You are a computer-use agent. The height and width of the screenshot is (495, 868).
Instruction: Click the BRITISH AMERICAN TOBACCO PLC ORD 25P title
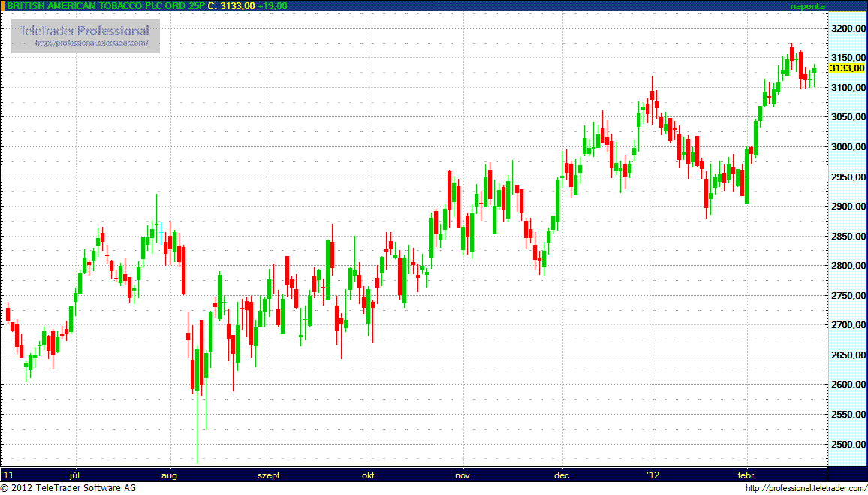(105, 5)
